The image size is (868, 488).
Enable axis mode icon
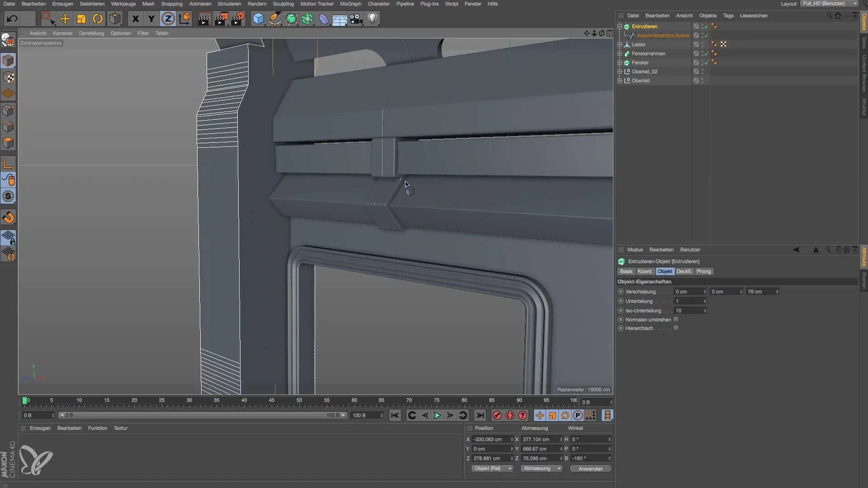click(8, 164)
